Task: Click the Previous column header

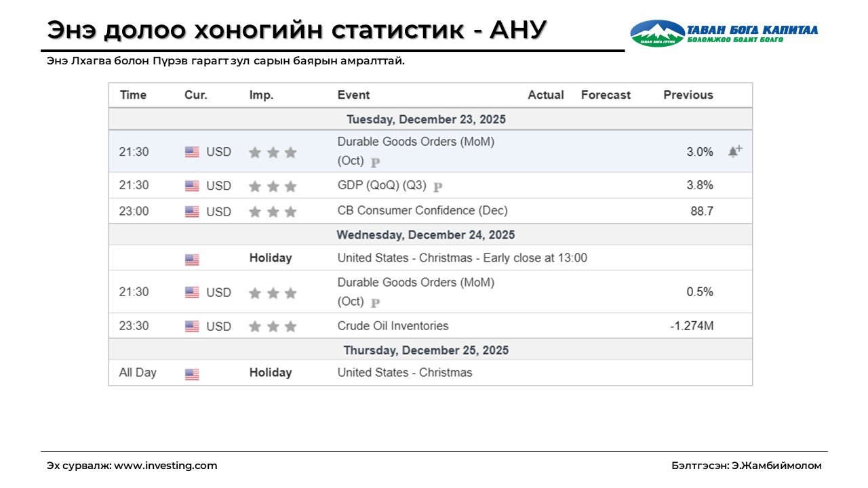Action: 688,95
